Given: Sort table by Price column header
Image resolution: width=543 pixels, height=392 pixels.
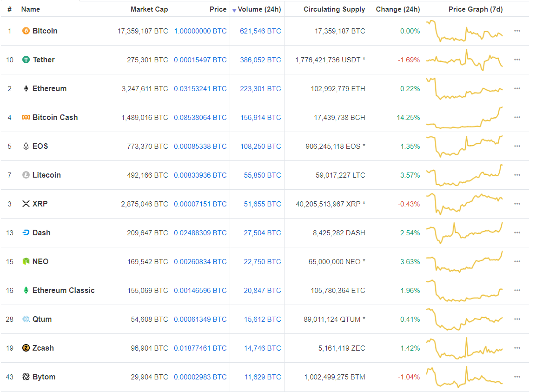Looking at the screenshot, I should tap(218, 9).
